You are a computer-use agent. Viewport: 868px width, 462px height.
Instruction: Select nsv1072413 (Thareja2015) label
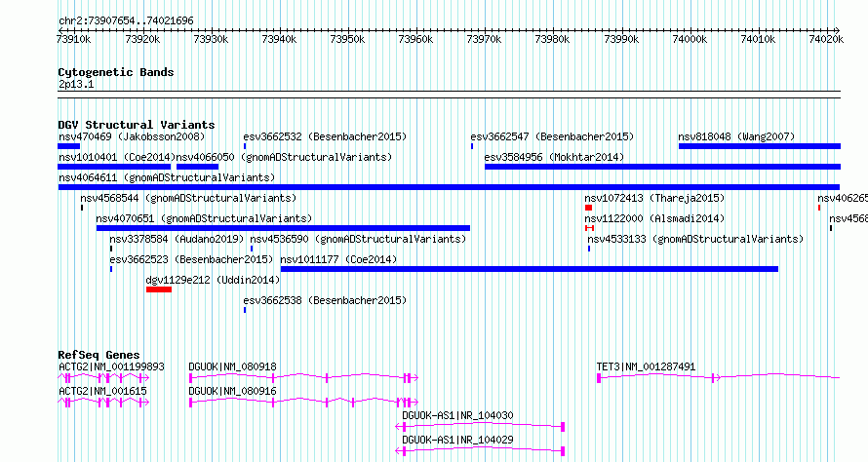(654, 198)
